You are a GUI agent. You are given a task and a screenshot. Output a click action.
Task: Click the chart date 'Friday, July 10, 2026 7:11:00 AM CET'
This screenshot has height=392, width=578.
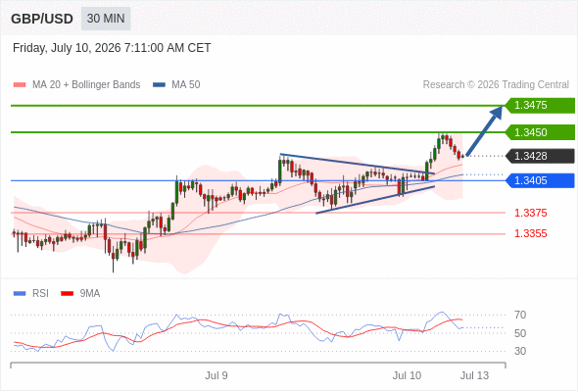click(112, 48)
